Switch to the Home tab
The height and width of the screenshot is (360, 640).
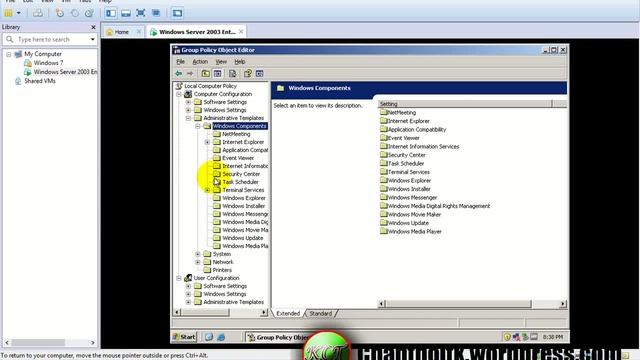click(122, 32)
